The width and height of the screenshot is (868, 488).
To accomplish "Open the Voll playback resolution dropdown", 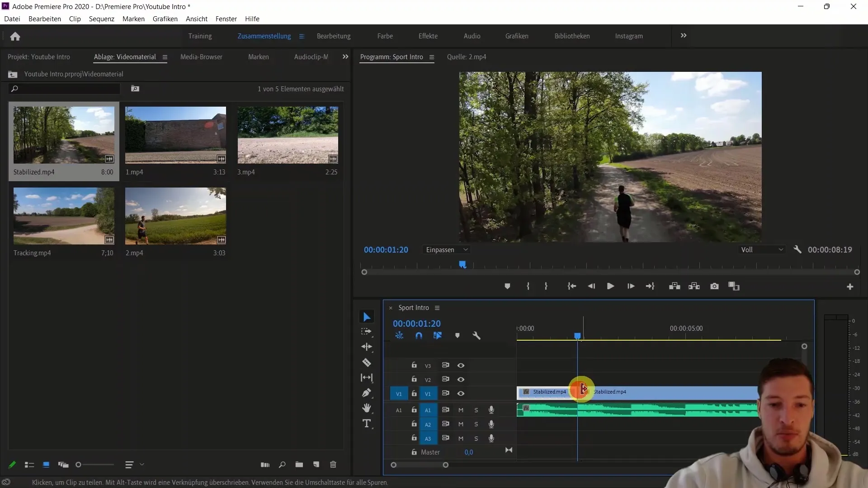I will [x=762, y=250].
